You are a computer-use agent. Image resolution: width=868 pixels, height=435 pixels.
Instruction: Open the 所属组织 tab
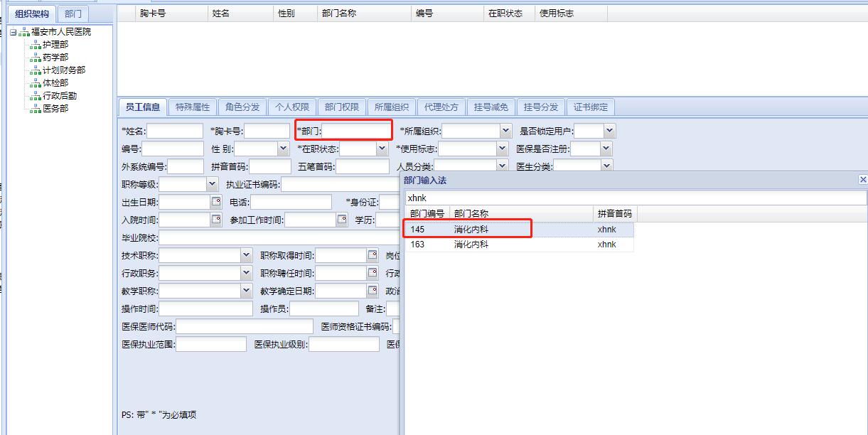click(x=392, y=107)
